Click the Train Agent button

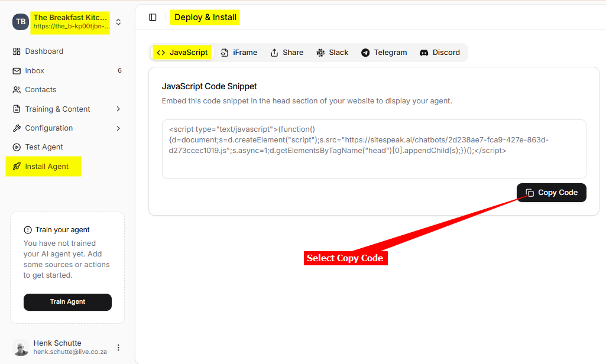67,302
